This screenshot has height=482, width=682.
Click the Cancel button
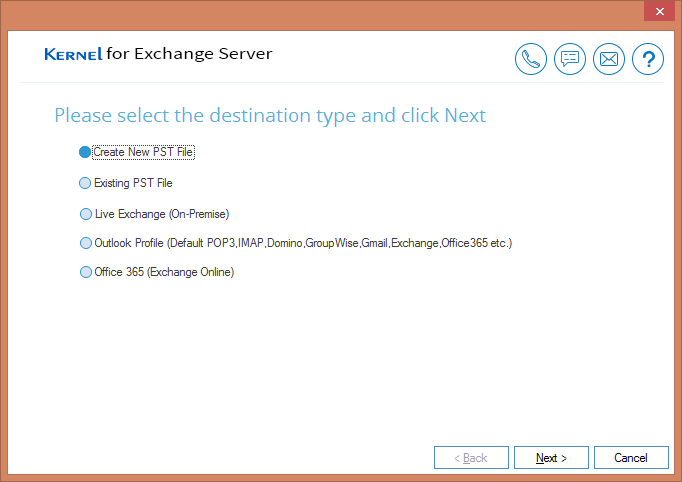point(631,458)
